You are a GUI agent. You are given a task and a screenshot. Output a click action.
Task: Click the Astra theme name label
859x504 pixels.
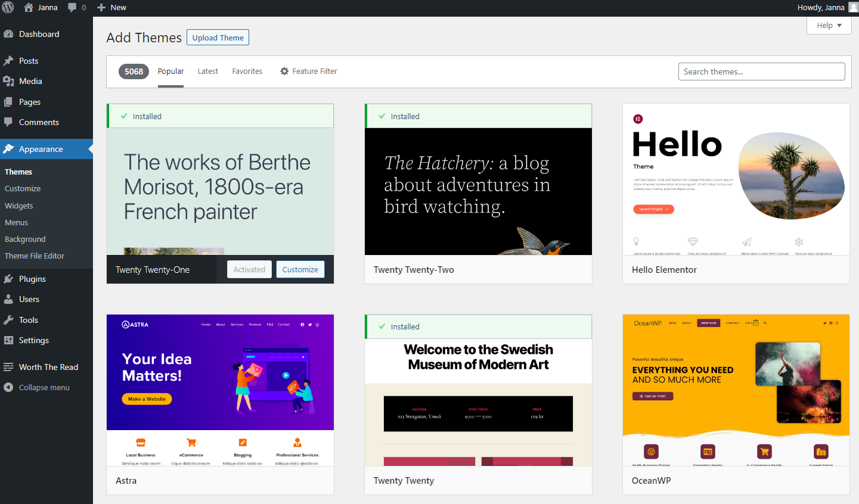126,481
